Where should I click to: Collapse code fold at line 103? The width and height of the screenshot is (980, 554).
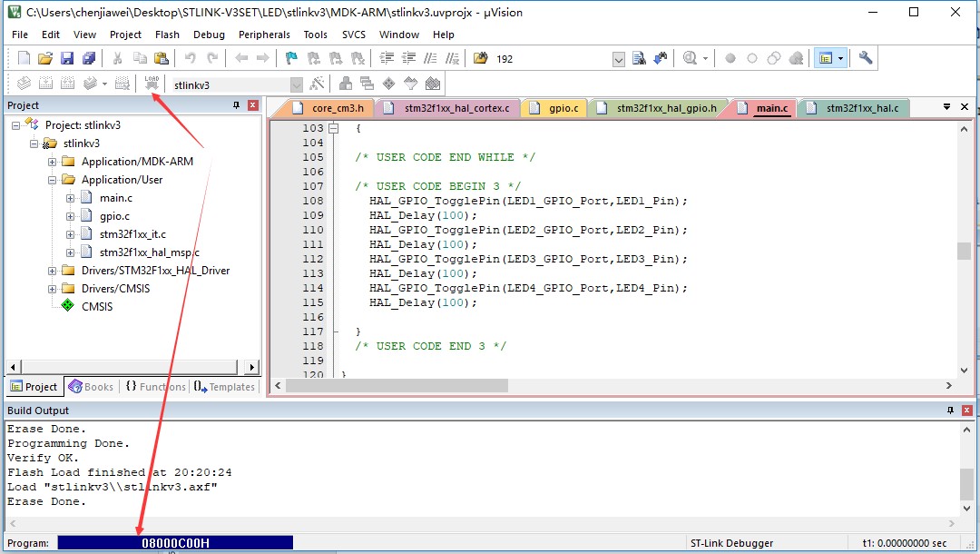pyautogui.click(x=334, y=128)
